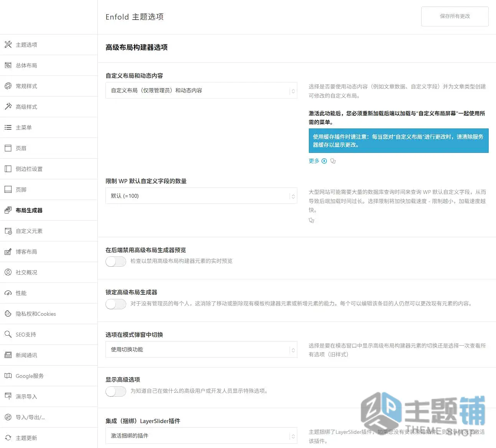Click the 常规样式 palette icon
Viewport: 496px width, 448px height.
pyautogui.click(x=8, y=86)
